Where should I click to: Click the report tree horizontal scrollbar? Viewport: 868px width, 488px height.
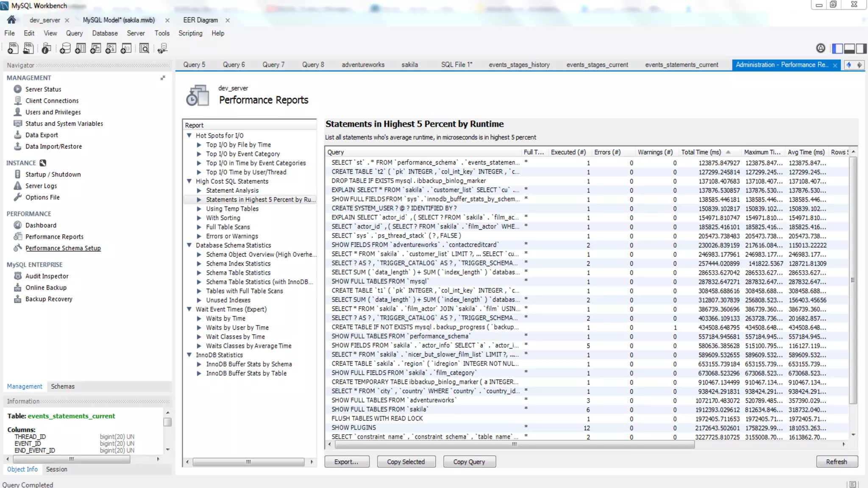coord(248,462)
